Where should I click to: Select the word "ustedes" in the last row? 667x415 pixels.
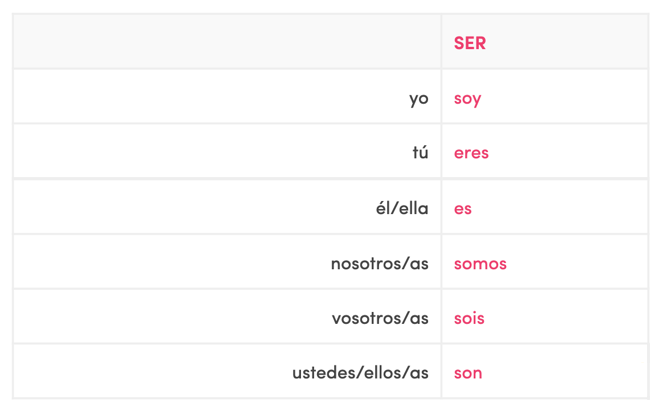323,373
